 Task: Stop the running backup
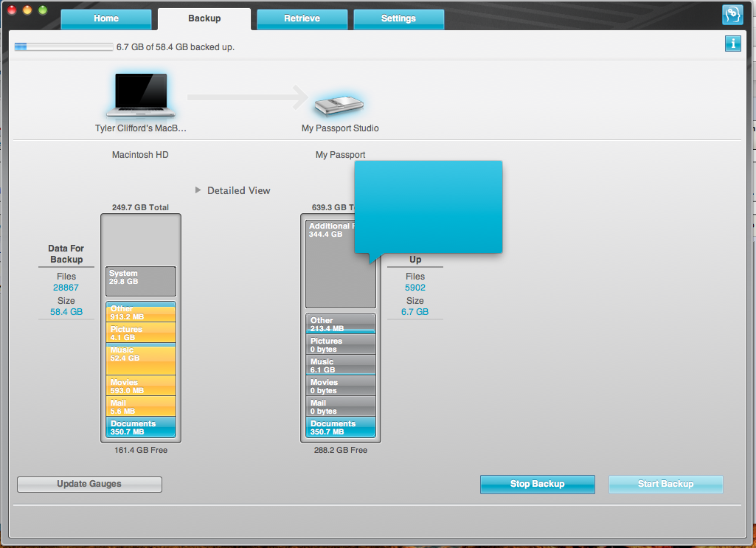tap(537, 484)
